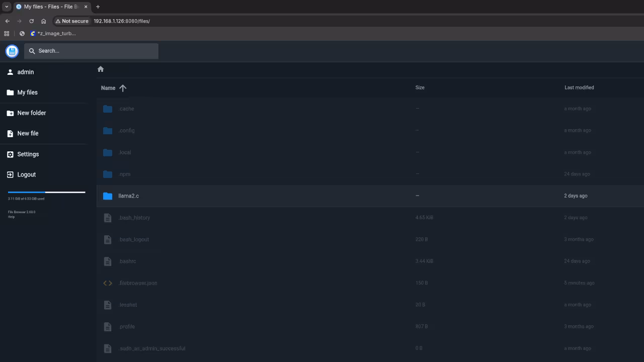Open My files in sidebar

click(27, 93)
